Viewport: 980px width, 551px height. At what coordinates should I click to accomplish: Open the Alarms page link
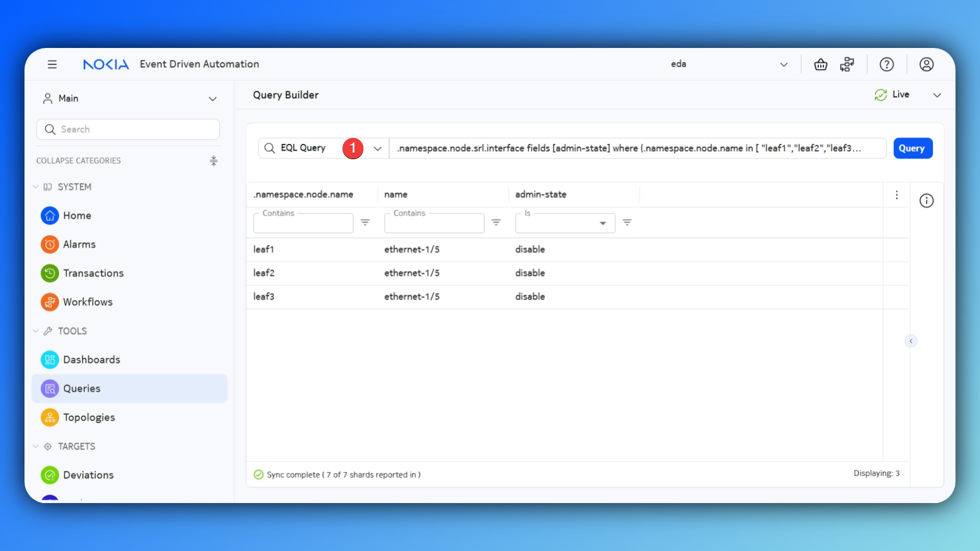click(x=79, y=244)
